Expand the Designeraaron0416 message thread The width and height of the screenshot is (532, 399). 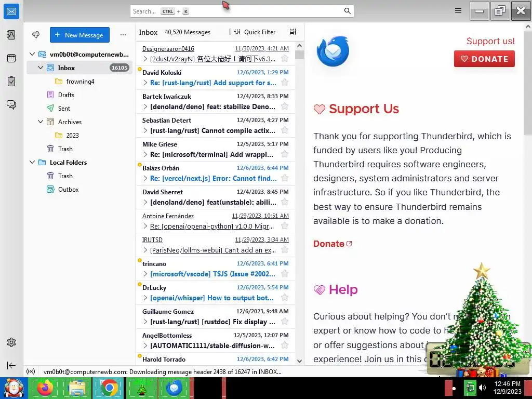(x=145, y=59)
